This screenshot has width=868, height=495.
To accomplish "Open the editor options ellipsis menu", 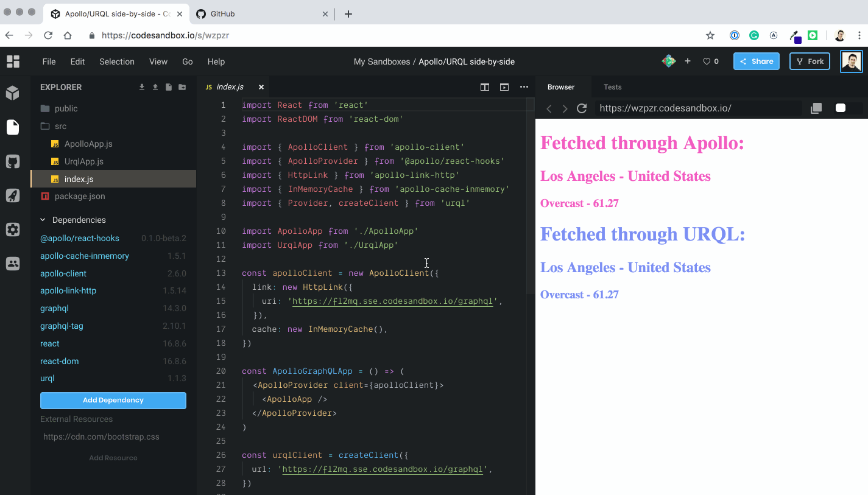I will pyautogui.click(x=524, y=87).
